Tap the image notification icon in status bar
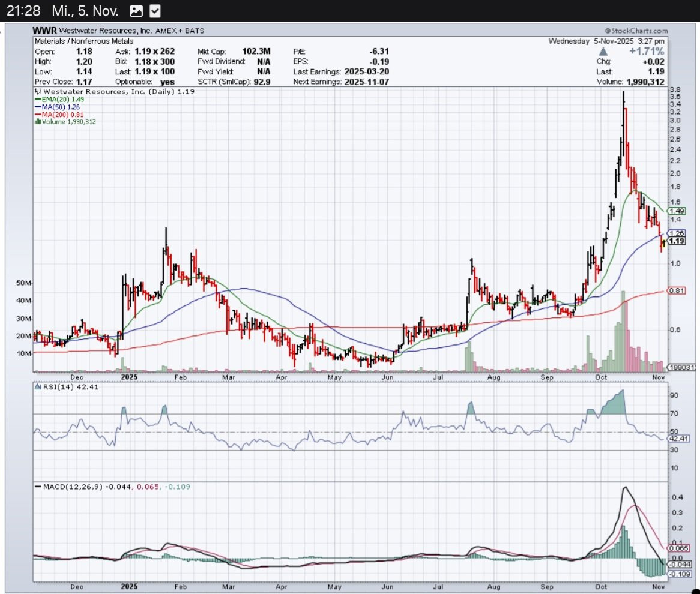 (x=136, y=11)
